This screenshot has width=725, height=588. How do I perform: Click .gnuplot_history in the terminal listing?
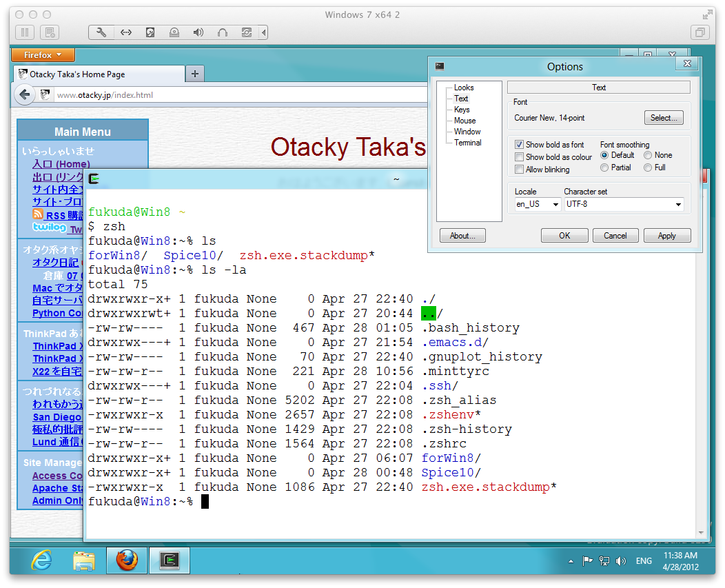[482, 357]
